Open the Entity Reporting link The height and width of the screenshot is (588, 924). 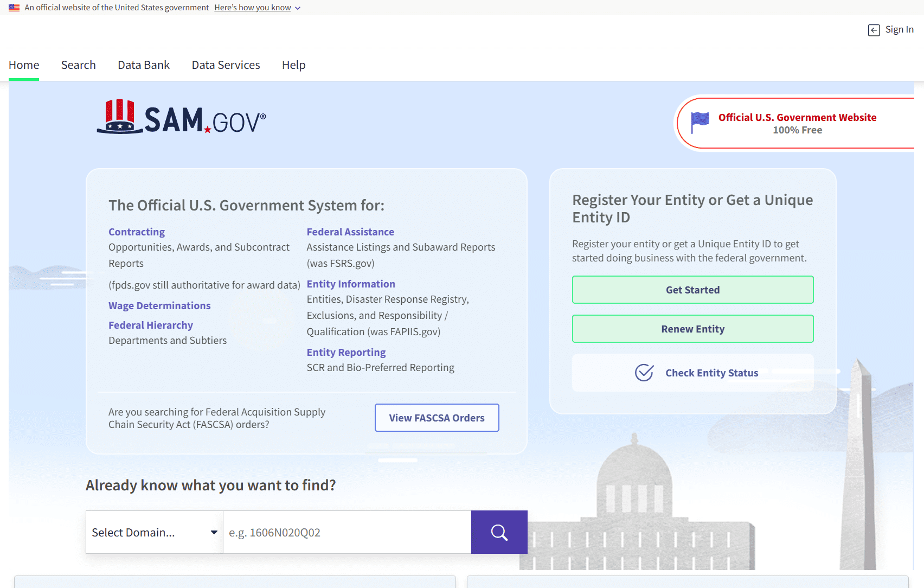click(x=346, y=352)
